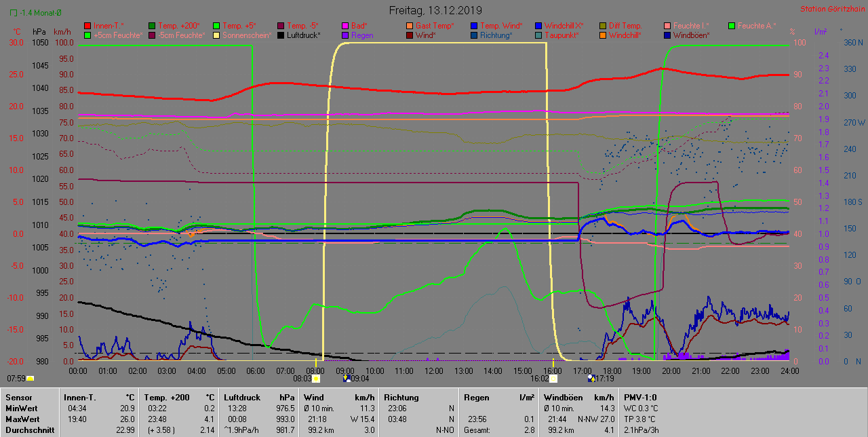Screen dimensions: 868x437
Task: Click the navy Windböen legend swatch
Action: [668, 35]
